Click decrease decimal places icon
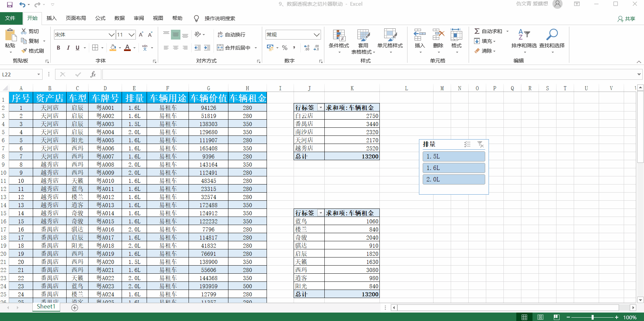 point(316,48)
